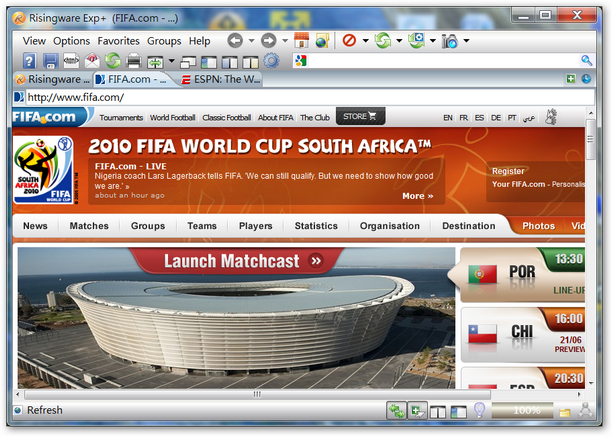This screenshot has height=436, width=612.
Task: Toggle sidebar panel layout icon in toolbar
Action: point(209,62)
